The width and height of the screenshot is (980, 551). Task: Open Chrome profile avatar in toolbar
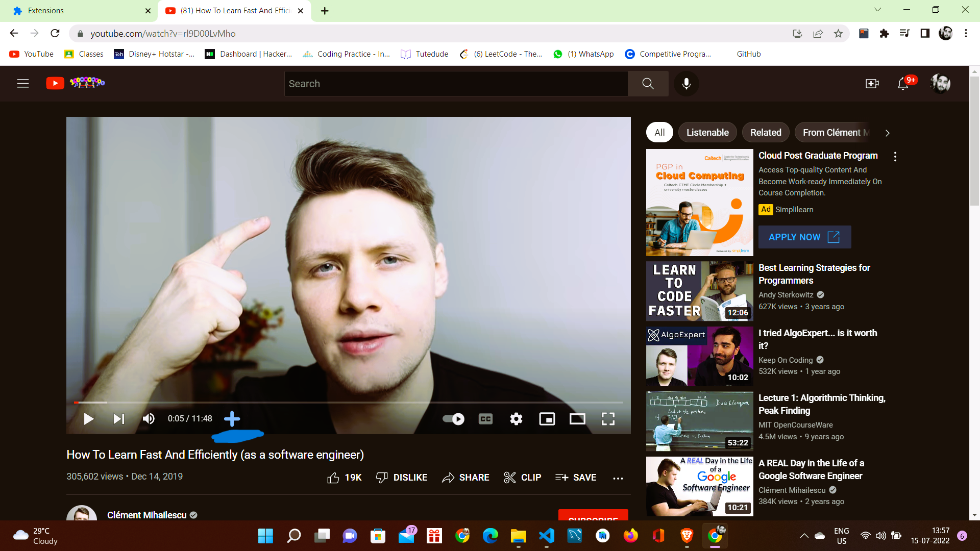click(x=945, y=34)
